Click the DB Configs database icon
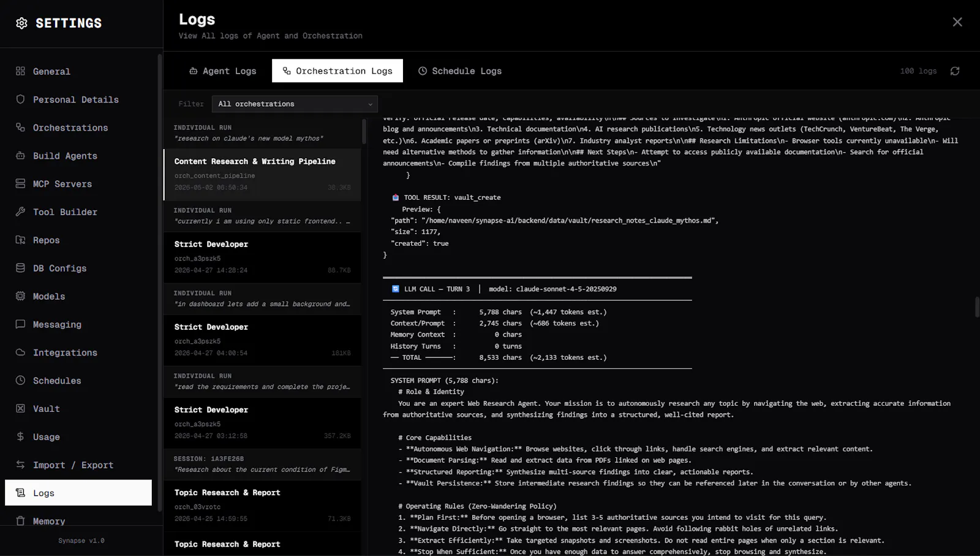The width and height of the screenshot is (980, 556). pyautogui.click(x=20, y=268)
